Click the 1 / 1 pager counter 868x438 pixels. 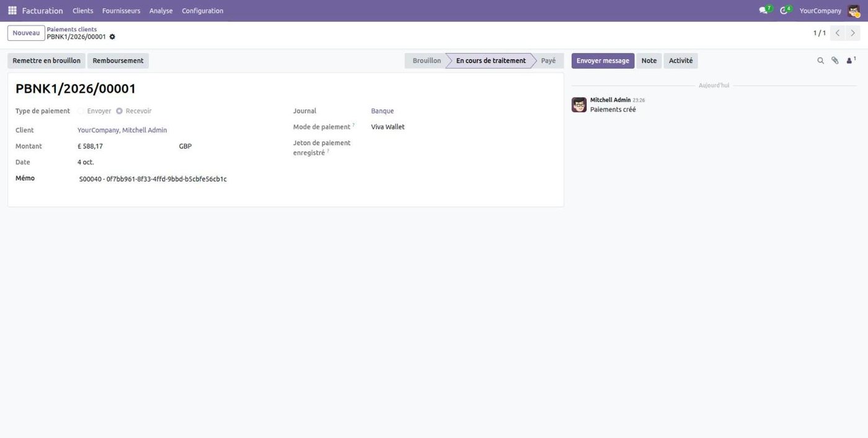[x=820, y=33]
